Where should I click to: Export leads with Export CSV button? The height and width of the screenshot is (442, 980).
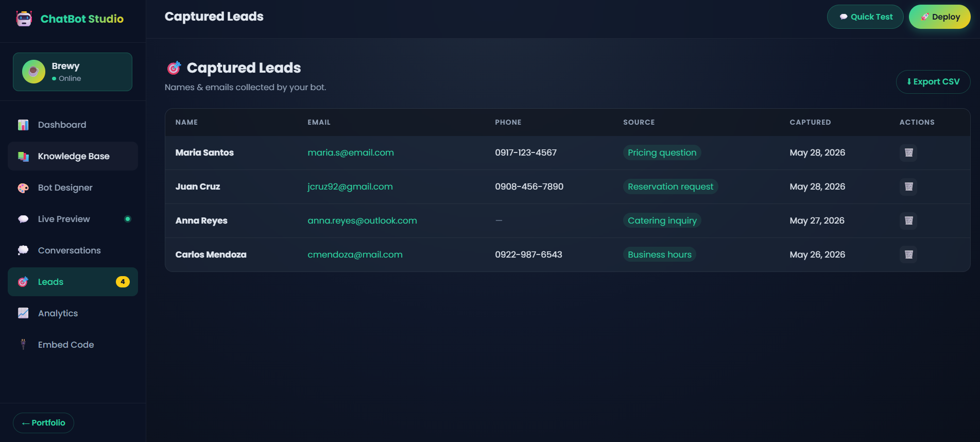coord(933,81)
